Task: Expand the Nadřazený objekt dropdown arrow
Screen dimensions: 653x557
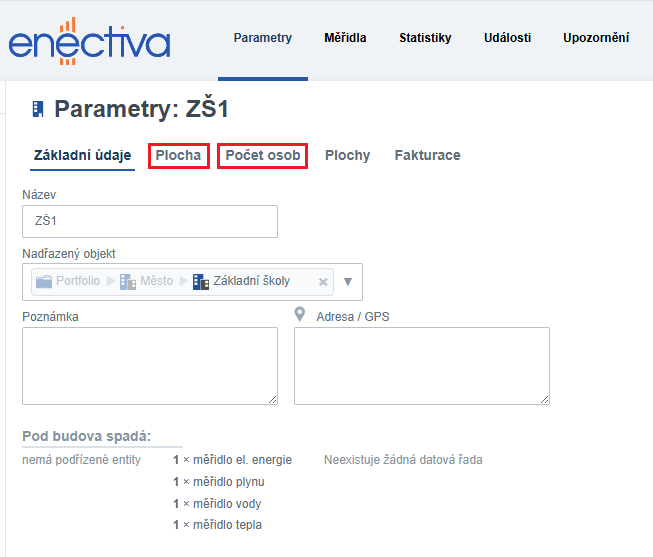Action: (x=348, y=282)
